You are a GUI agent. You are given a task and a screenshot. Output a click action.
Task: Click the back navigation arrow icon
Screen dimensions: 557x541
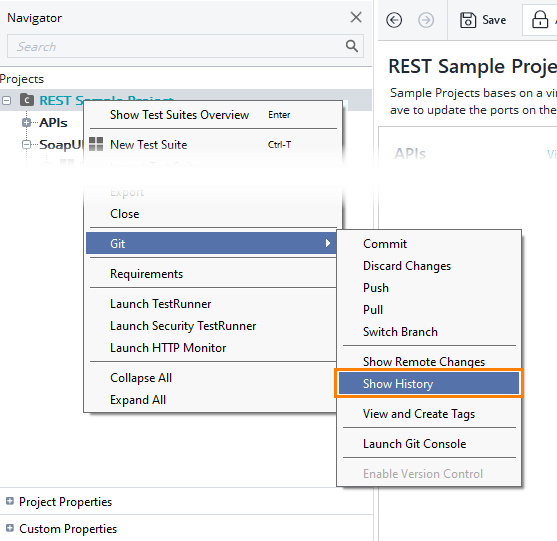tap(394, 20)
